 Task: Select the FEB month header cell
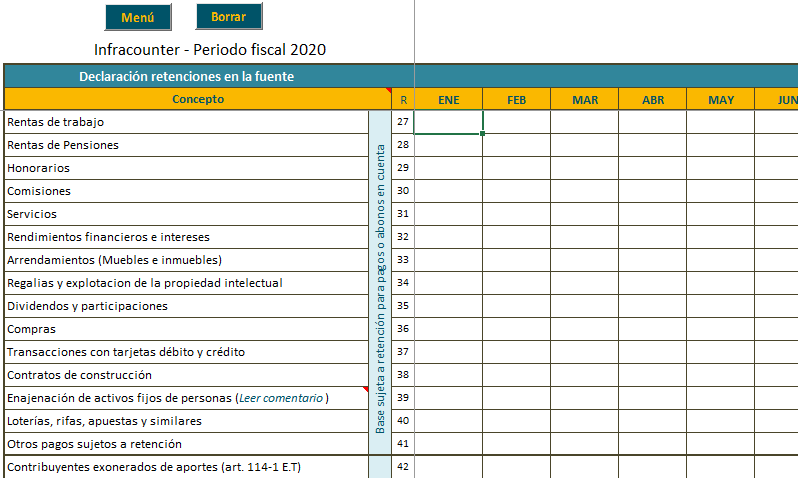[x=516, y=99]
